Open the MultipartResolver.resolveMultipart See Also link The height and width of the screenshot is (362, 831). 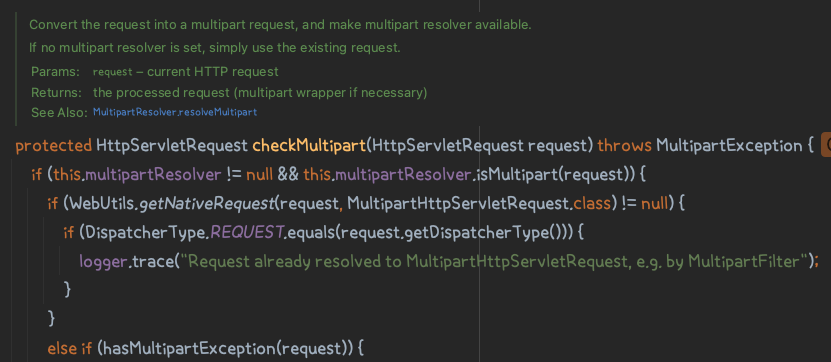point(175,113)
